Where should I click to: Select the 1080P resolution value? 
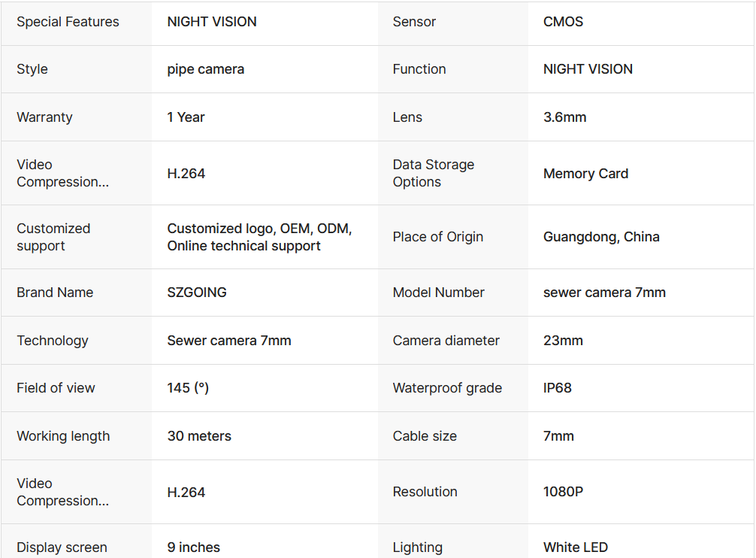click(563, 491)
